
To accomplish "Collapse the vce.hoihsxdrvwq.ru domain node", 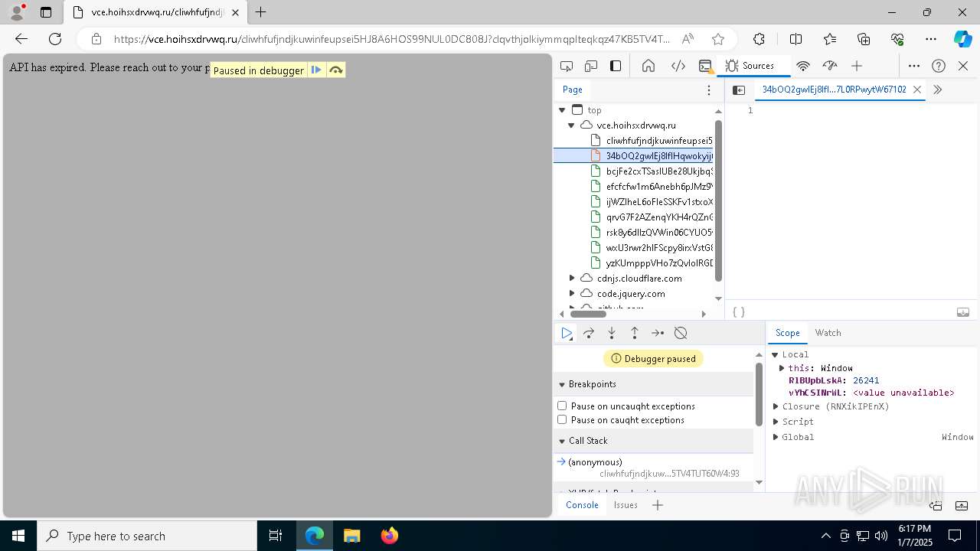I will click(x=571, y=126).
